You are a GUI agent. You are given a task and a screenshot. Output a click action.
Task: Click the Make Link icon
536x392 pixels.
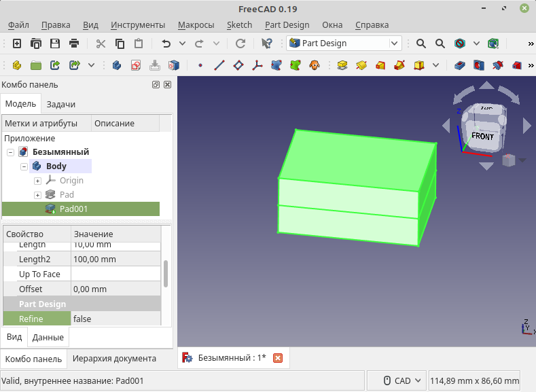(x=55, y=65)
